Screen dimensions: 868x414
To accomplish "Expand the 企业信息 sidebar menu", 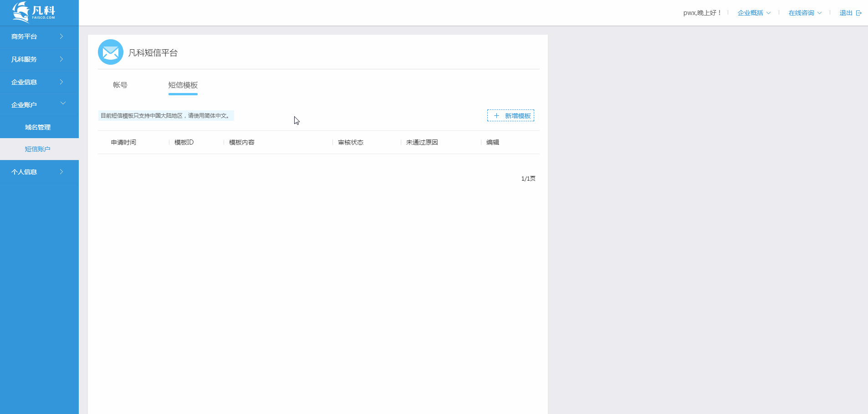I will (39, 82).
